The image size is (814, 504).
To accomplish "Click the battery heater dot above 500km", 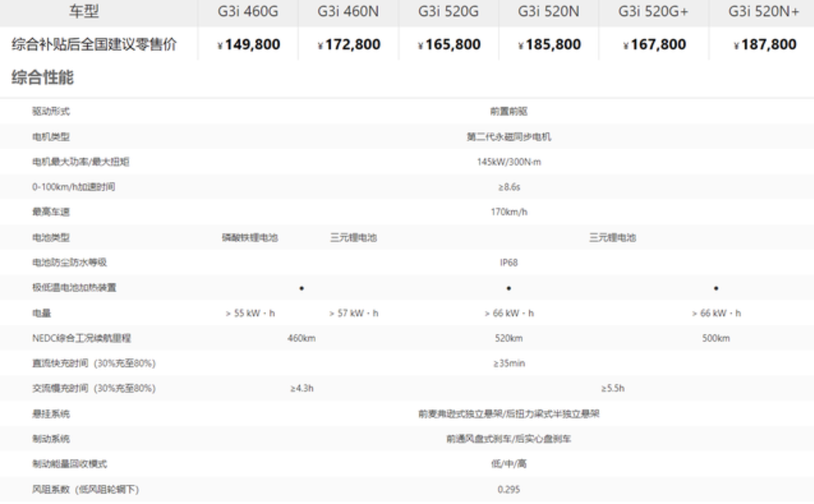I will click(716, 288).
